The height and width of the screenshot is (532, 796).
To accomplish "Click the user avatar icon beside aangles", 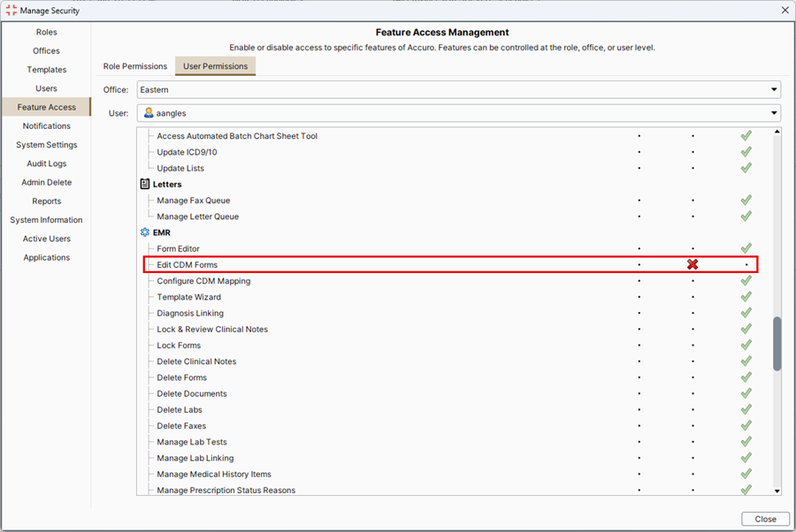I will [x=149, y=112].
